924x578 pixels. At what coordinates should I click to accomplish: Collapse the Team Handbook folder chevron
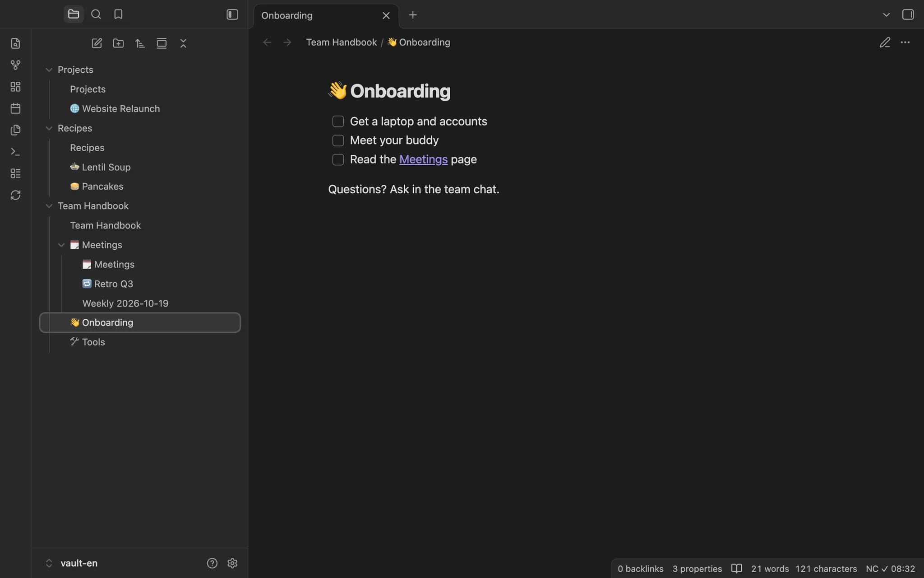[x=49, y=206]
